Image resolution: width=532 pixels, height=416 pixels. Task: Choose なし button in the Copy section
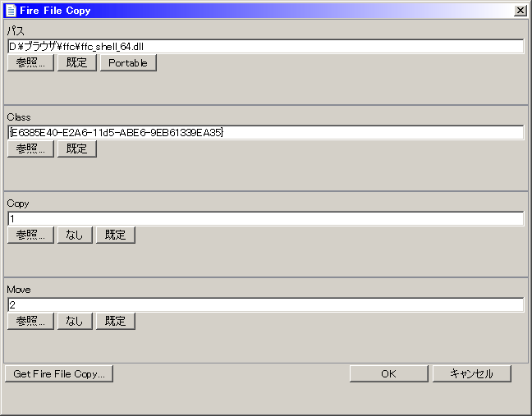coord(75,235)
